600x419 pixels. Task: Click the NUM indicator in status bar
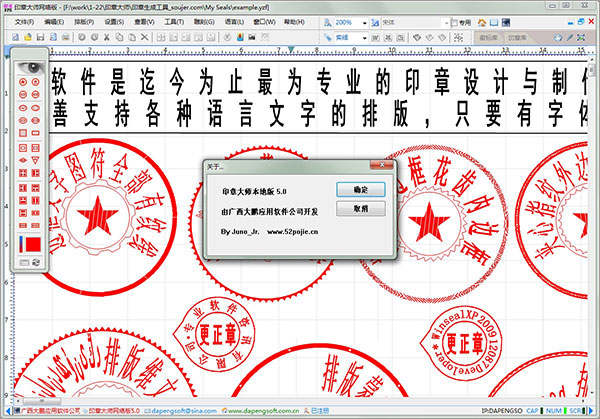coord(553,411)
